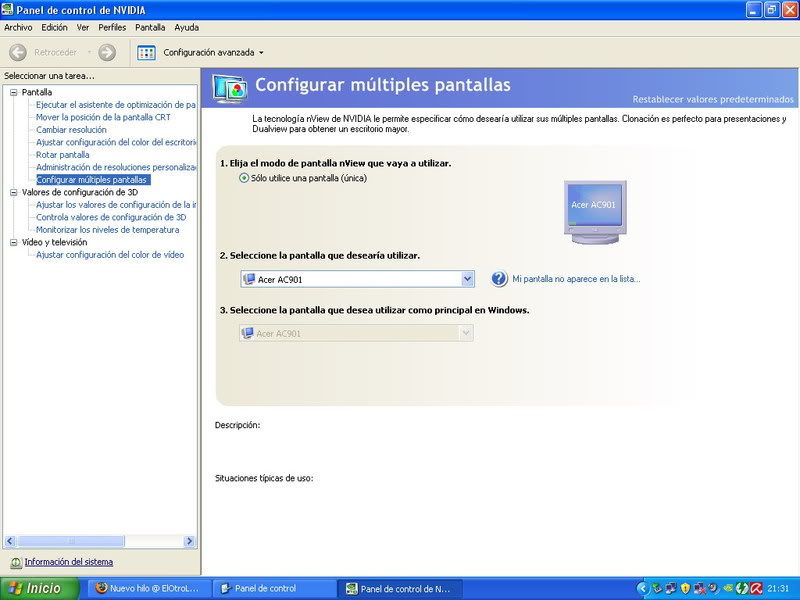This screenshot has height=600, width=800.
Task: Open 'Ejecutar el asistente de optimización' task
Action: [x=116, y=105]
